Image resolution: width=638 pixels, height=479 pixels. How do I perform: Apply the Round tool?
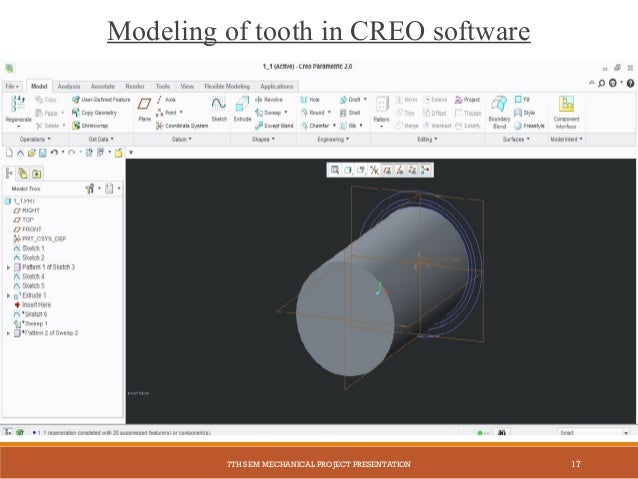click(x=315, y=113)
